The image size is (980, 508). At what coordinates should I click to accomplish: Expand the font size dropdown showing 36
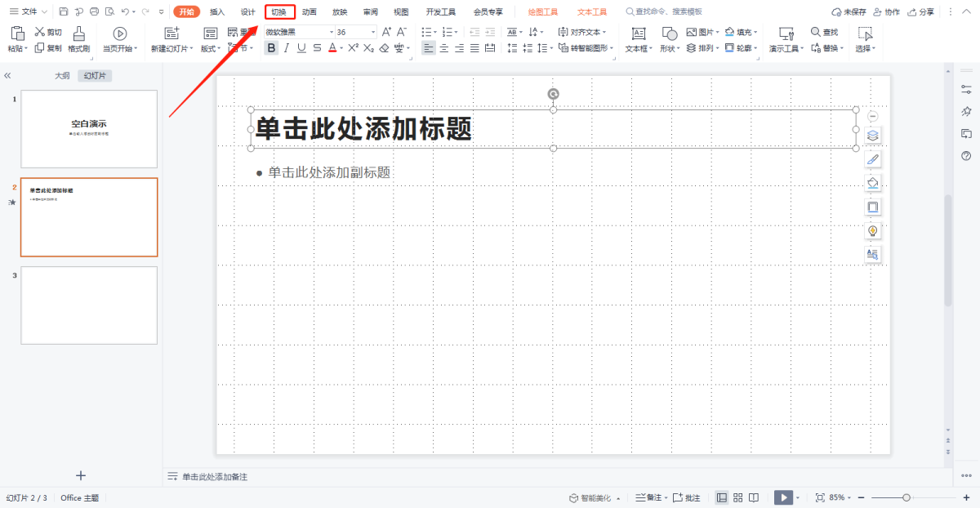tap(372, 32)
